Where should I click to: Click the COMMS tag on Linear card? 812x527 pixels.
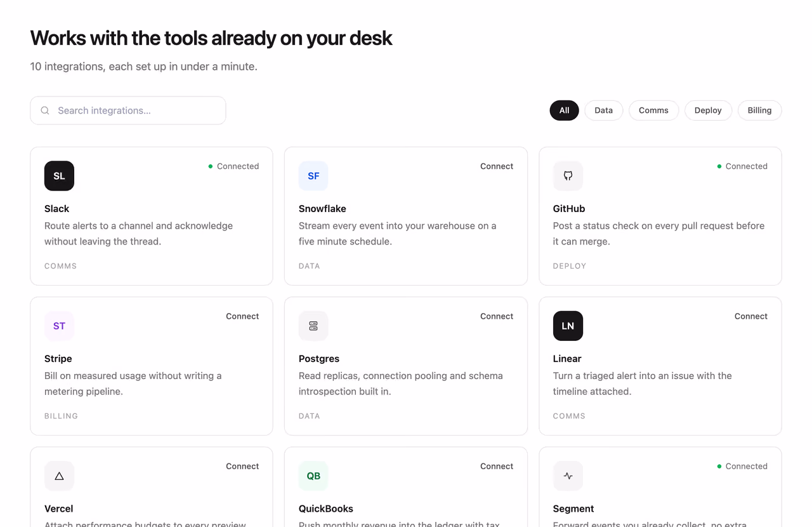coord(569,416)
